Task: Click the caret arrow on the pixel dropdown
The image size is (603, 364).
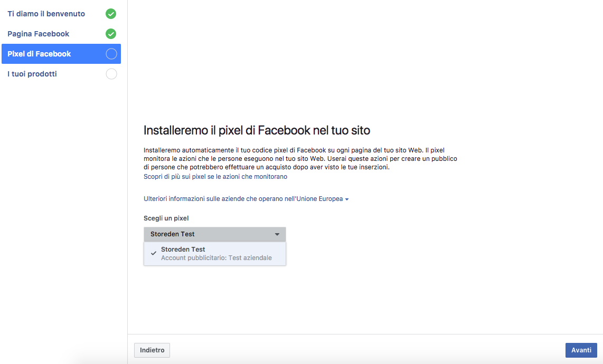Action: (x=277, y=234)
